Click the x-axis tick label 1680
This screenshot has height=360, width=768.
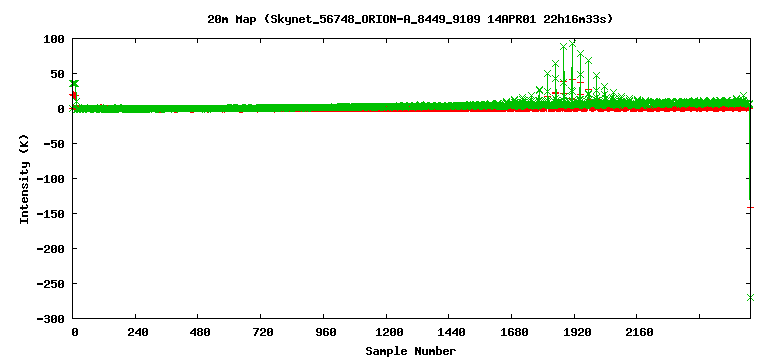(514, 333)
